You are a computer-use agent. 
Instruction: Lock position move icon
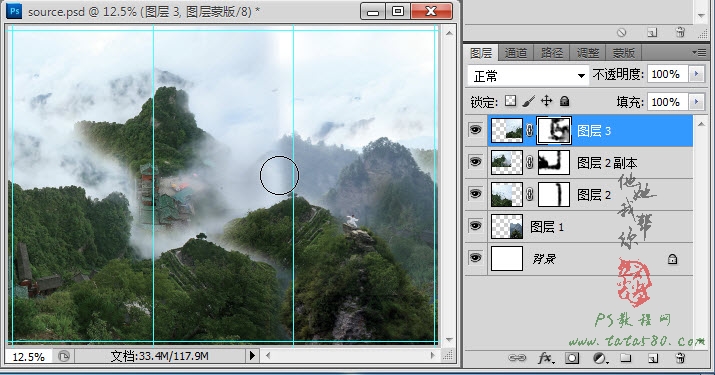coord(546,101)
